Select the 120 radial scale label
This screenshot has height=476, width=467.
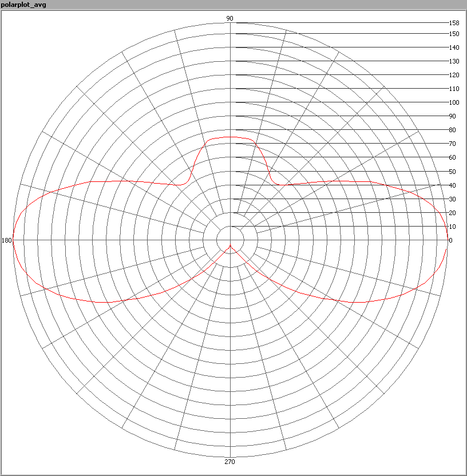click(454, 75)
